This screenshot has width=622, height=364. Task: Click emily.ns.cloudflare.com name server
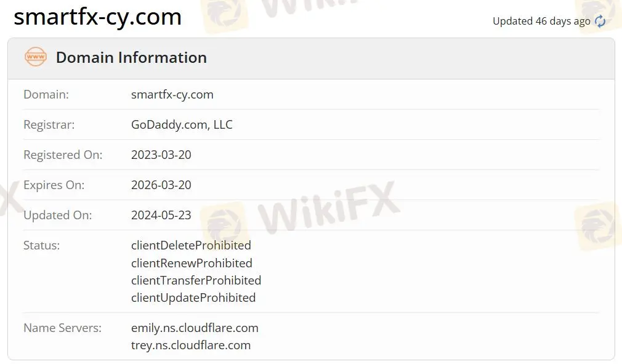pyautogui.click(x=195, y=328)
